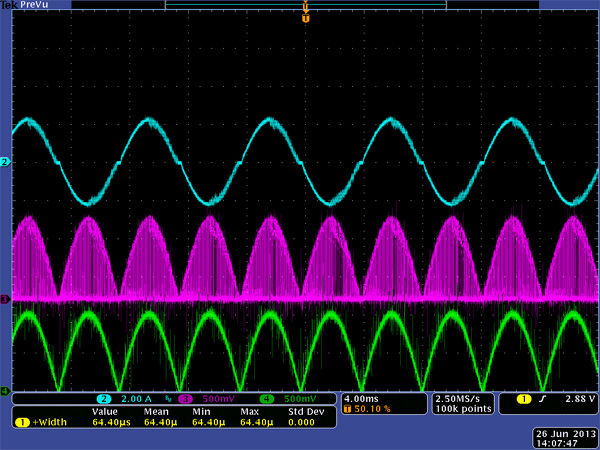
Task: Click the channel 2 ground marker on left edge
Action: coord(5,161)
